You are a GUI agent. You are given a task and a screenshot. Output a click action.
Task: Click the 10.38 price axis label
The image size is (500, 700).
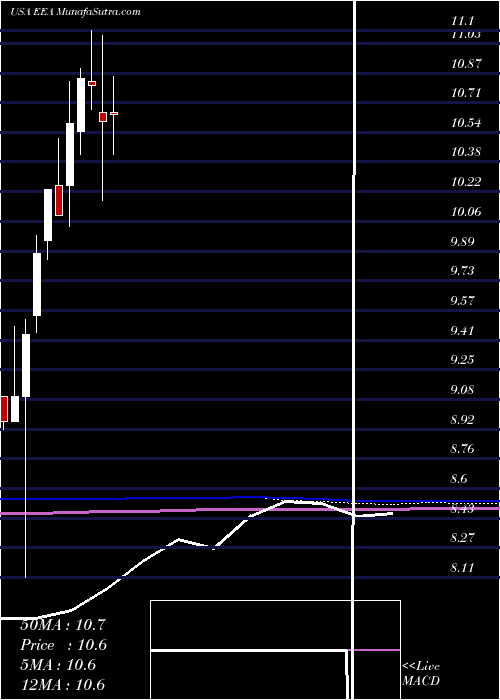click(466, 152)
